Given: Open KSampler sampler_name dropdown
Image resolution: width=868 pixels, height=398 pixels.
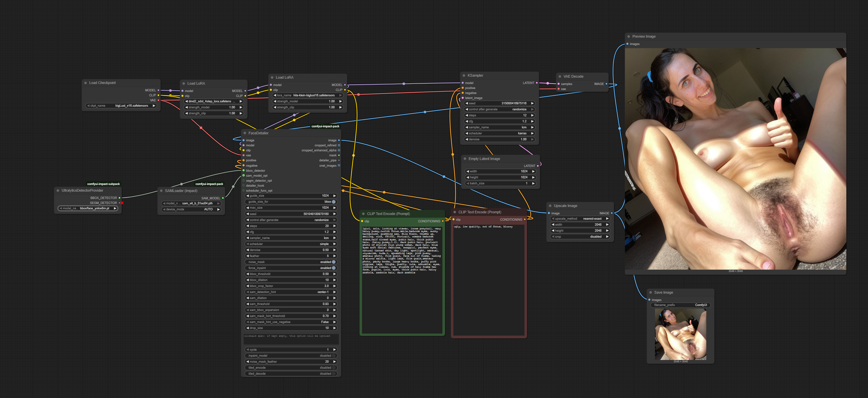Looking at the screenshot, I should 499,127.
